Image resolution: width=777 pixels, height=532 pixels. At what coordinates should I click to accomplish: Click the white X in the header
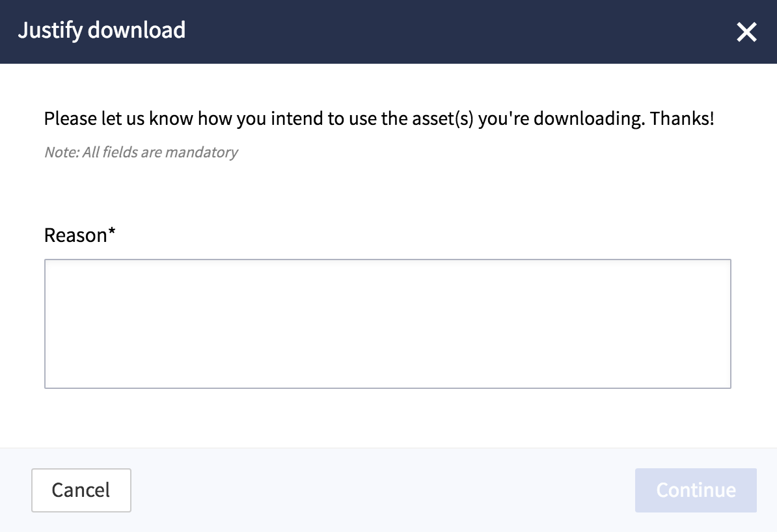(x=746, y=33)
